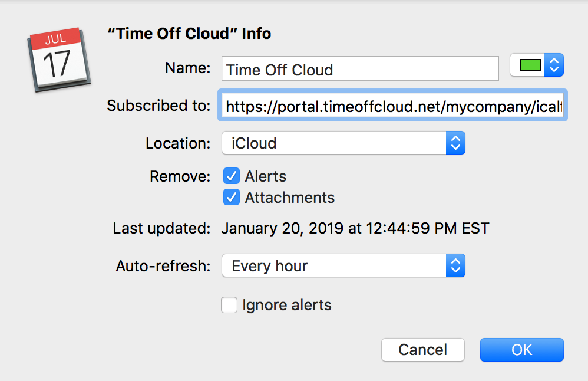The image size is (588, 381).
Task: Click the Location popup's blue arrow icon
Action: coord(455,143)
